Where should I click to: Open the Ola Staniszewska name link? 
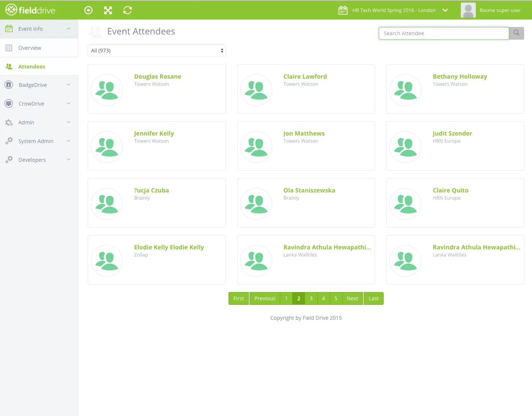[309, 190]
